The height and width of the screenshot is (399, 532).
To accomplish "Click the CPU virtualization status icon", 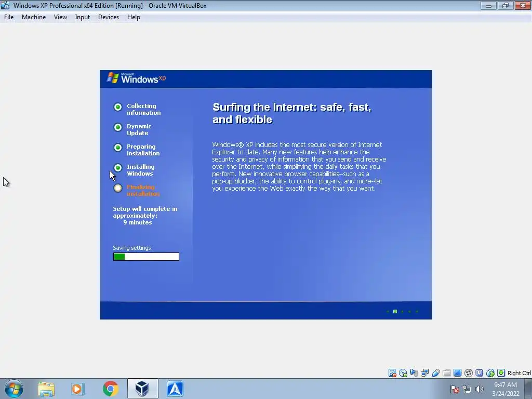I will (x=479, y=373).
